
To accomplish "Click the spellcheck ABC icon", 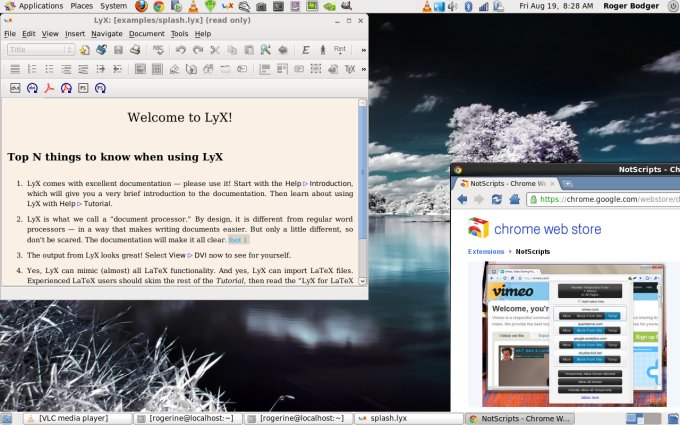I will click(x=158, y=49).
